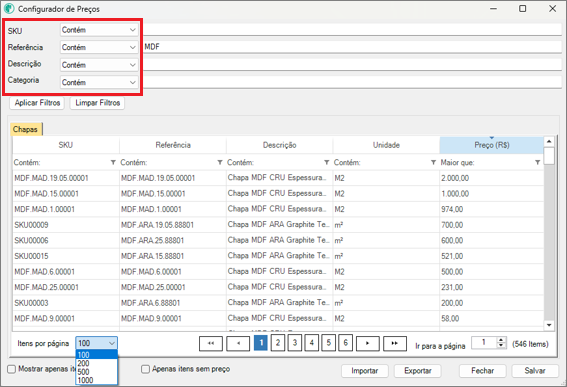This screenshot has width=567, height=387.
Task: Select price cell 58,00
Action: pyautogui.click(x=491, y=319)
